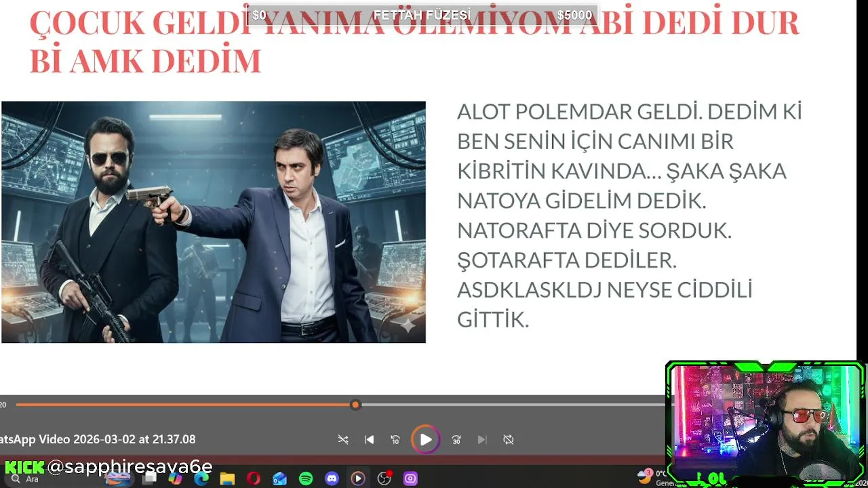Click the video title WhatsApp Video 2026-03-02
868x488 pixels.
pyautogui.click(x=98, y=439)
